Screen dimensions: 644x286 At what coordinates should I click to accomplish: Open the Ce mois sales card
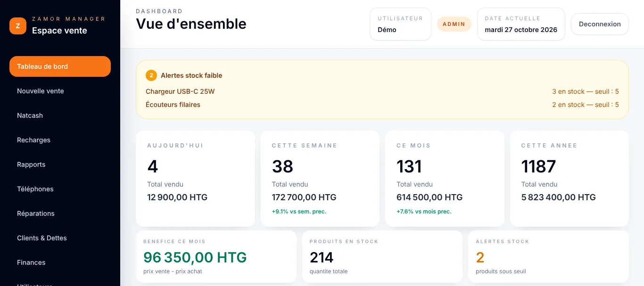coord(445,179)
